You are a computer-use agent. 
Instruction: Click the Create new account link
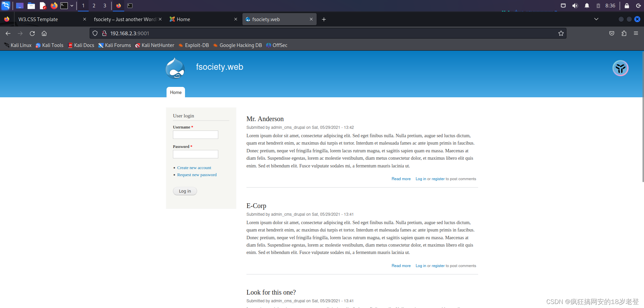194,168
